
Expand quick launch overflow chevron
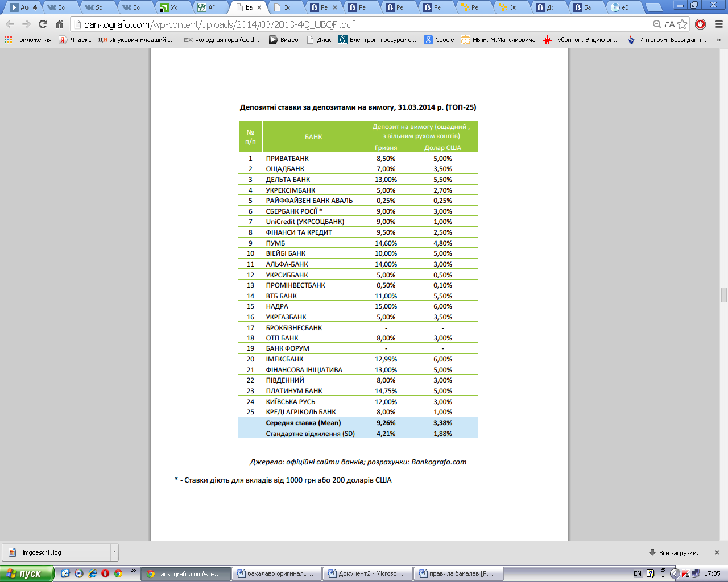134,571
